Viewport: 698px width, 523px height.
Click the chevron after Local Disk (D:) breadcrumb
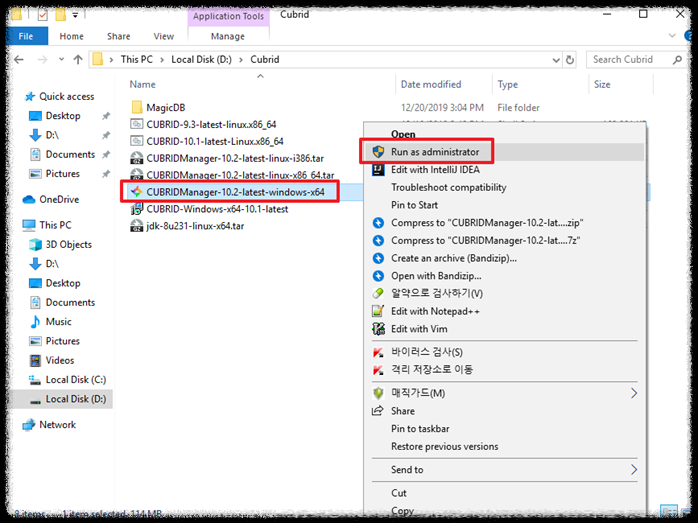point(241,60)
